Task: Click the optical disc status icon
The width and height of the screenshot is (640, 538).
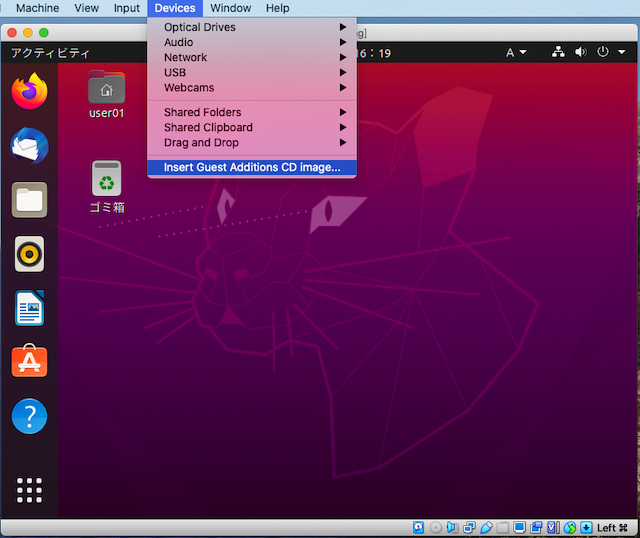Action: coord(436,527)
